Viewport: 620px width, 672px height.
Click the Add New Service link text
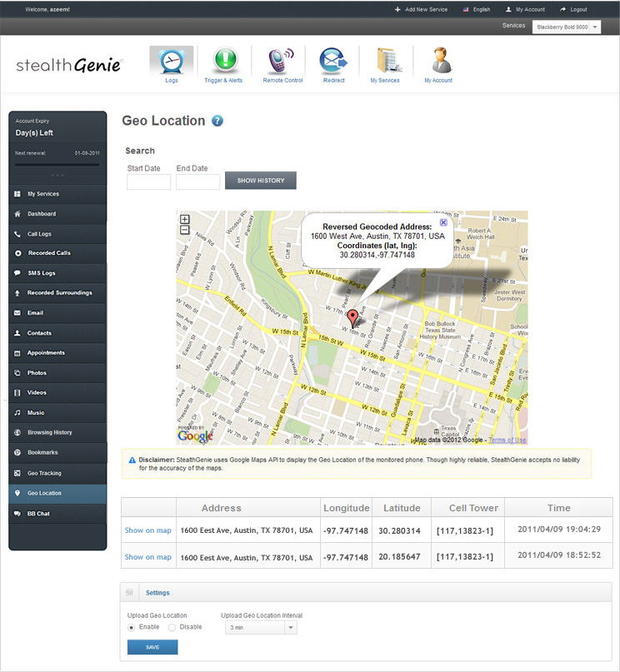[426, 9]
